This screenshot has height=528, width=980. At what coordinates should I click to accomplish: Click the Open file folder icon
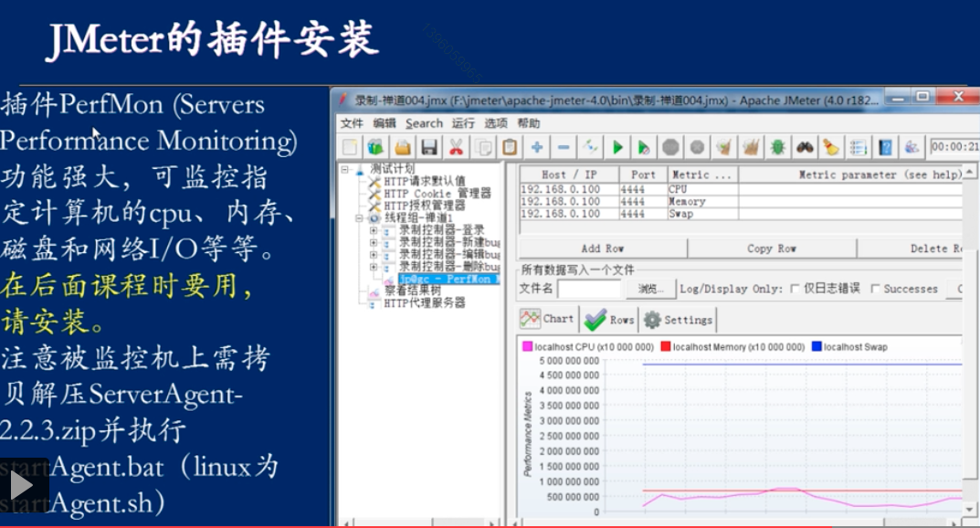pos(403,147)
